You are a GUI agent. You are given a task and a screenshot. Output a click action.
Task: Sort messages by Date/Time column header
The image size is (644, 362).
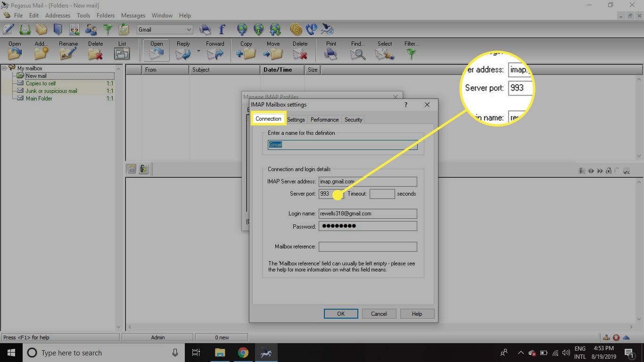tap(282, 70)
